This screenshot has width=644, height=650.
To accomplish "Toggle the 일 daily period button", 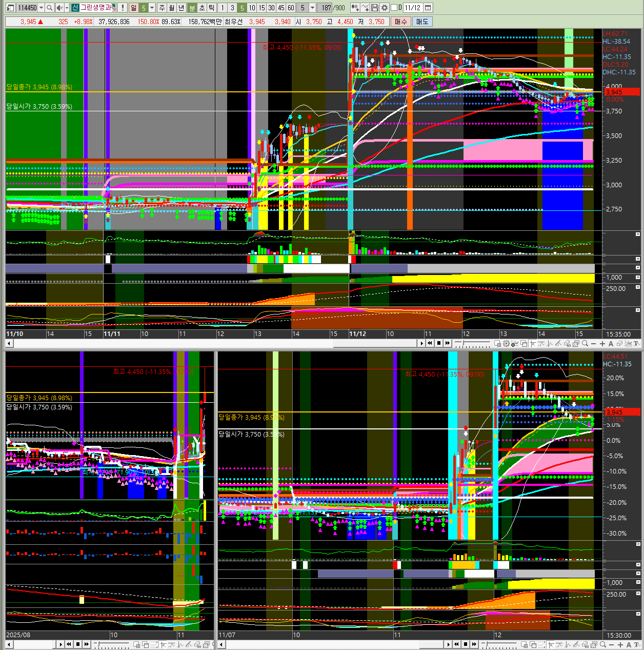I will click(x=134, y=8).
